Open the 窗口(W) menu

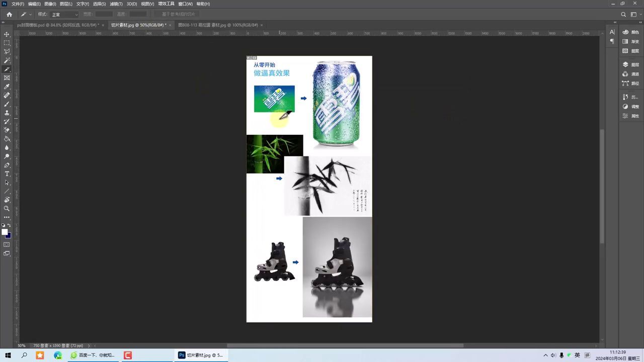186,4
